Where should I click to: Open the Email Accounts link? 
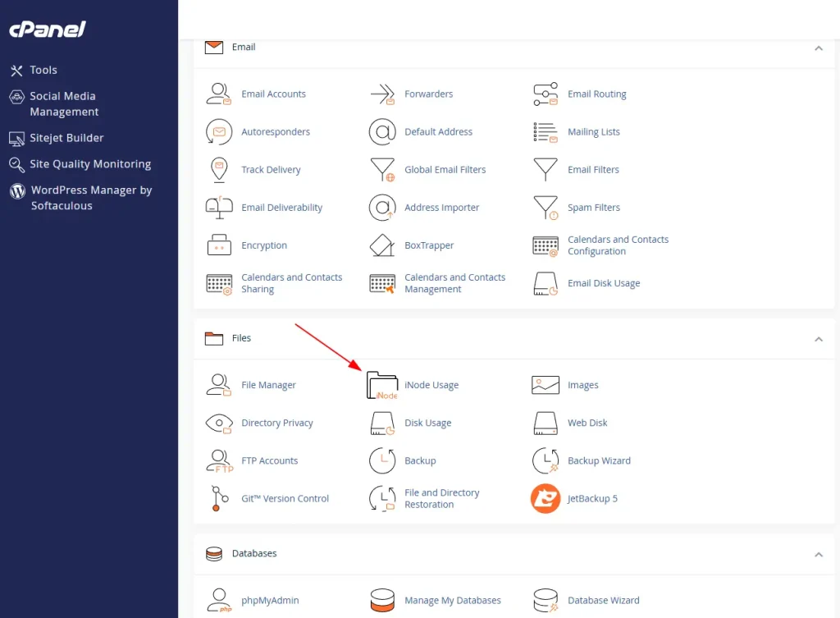click(273, 94)
